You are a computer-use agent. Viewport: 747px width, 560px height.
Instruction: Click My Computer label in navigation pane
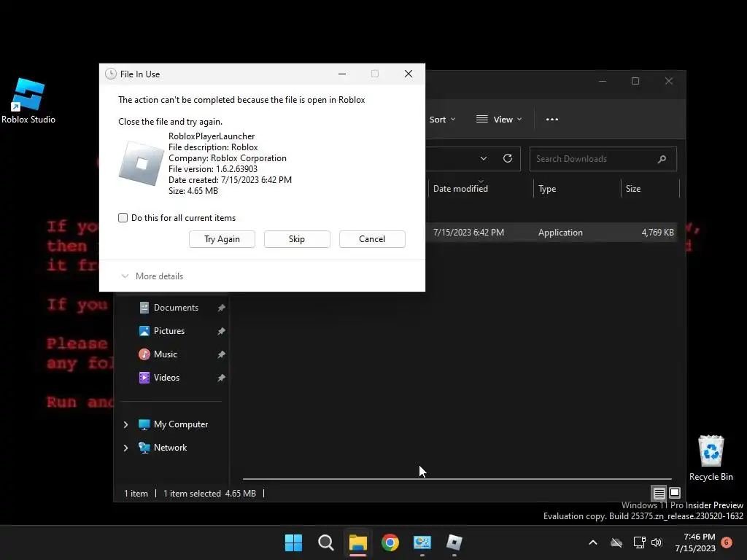point(181,424)
